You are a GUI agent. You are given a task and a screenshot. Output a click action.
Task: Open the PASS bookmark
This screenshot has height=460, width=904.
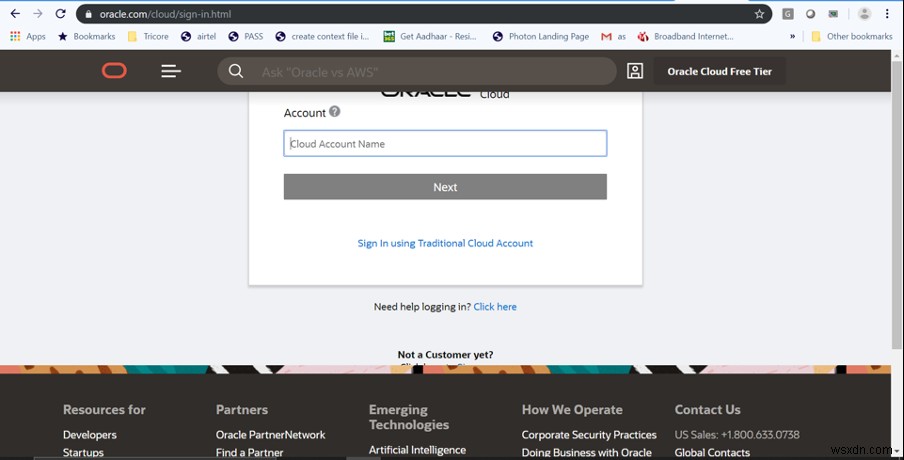point(246,36)
